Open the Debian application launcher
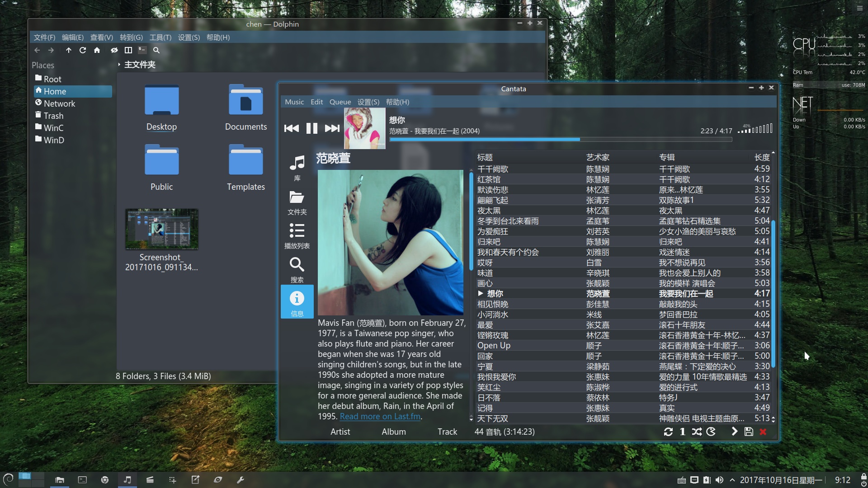 (x=8, y=479)
